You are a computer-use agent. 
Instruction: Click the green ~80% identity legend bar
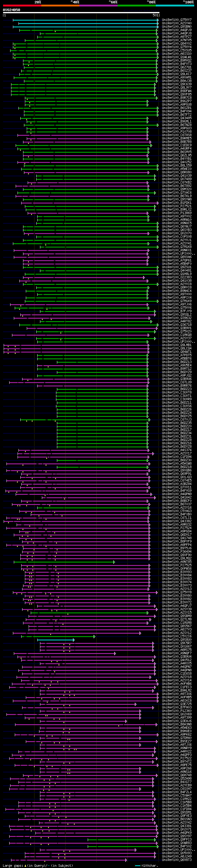137,6
